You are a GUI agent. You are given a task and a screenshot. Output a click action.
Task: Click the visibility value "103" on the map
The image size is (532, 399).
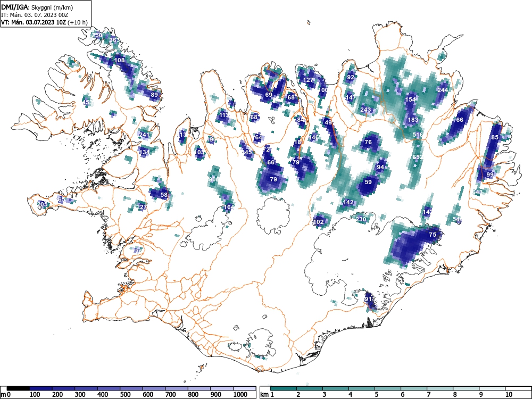click(200, 152)
